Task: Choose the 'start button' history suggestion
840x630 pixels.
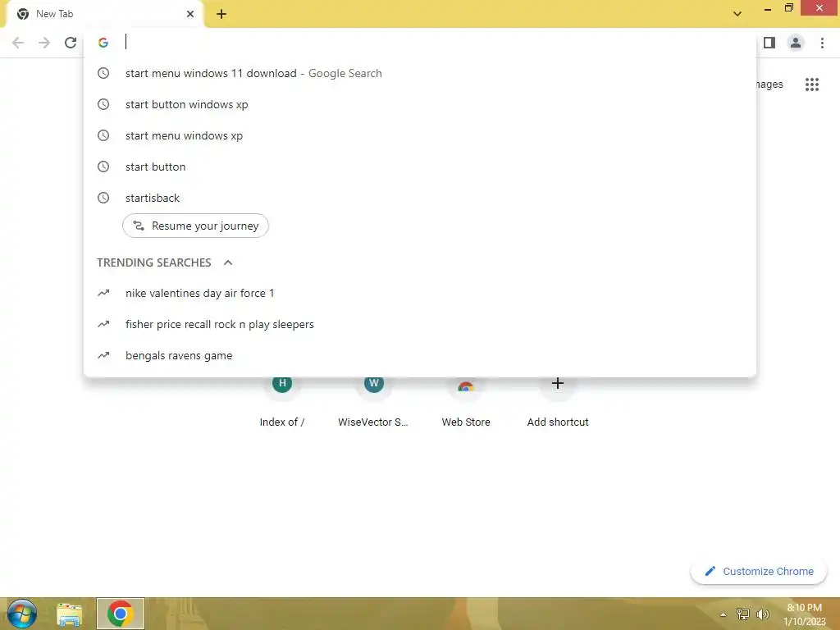Action: click(420, 167)
